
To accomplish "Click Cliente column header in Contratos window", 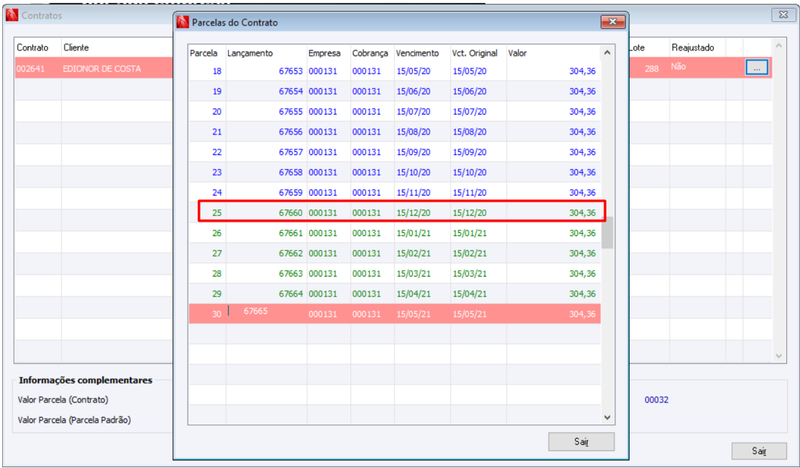I will 76,47.
